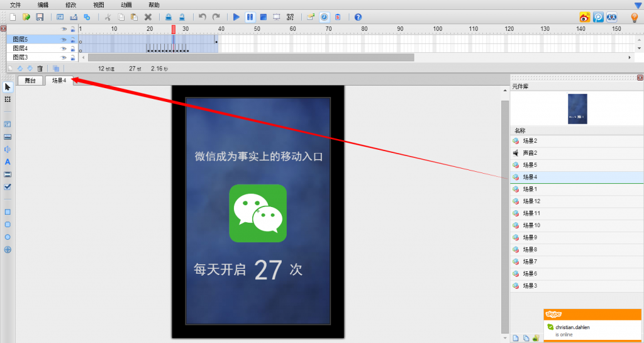Switch to the 舞台 tab
644x343 pixels.
(x=30, y=81)
